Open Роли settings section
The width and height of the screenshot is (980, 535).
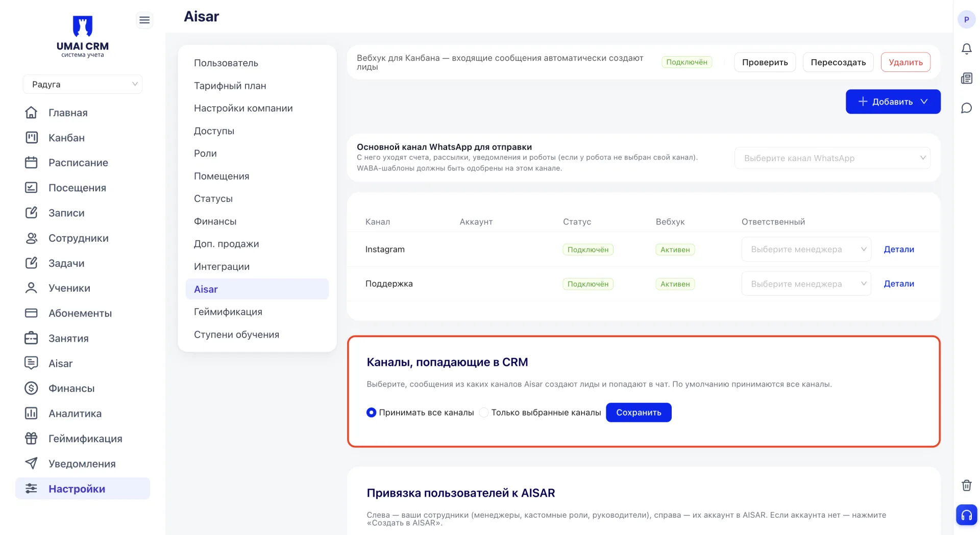coord(257,154)
